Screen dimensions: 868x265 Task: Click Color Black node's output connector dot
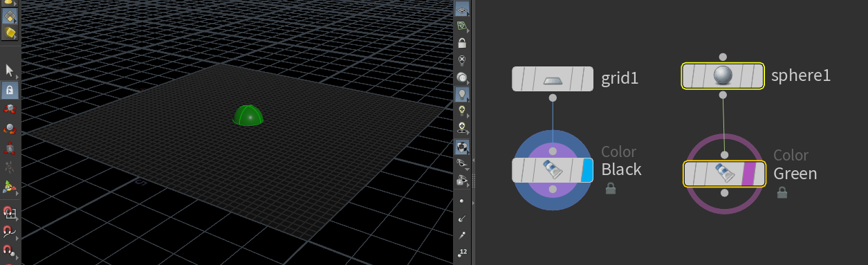pyautogui.click(x=553, y=190)
